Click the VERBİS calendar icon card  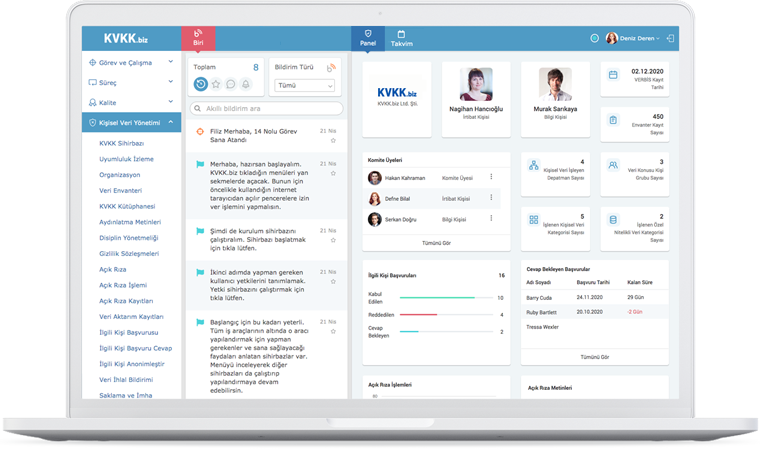pos(613,75)
